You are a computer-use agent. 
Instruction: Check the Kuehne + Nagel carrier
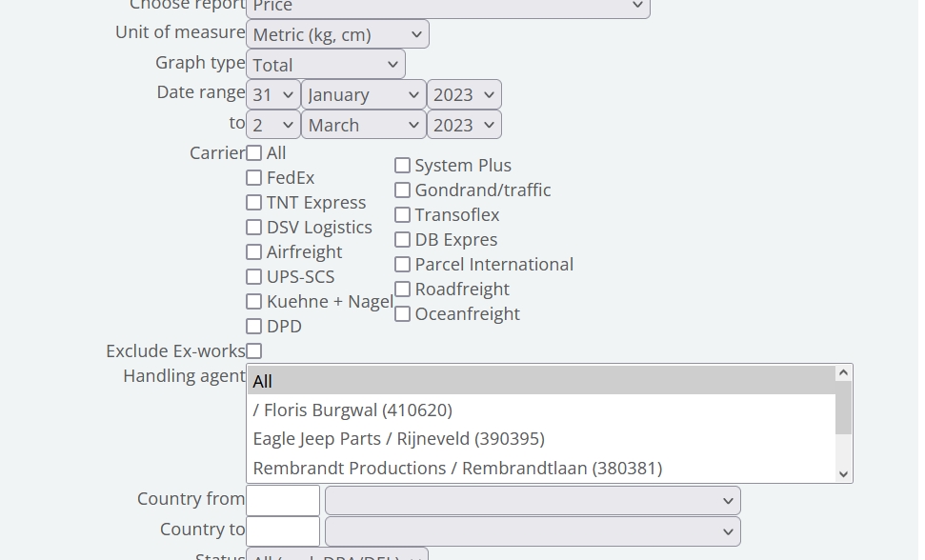tap(254, 302)
